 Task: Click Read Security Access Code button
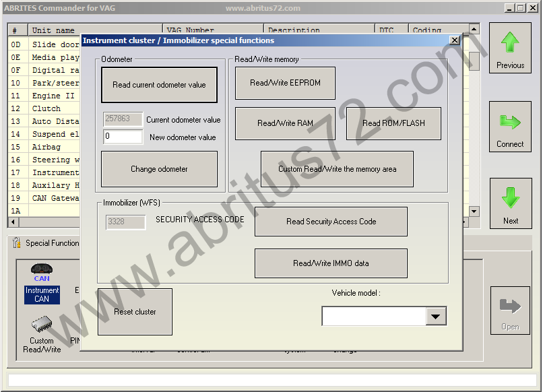pyautogui.click(x=331, y=222)
